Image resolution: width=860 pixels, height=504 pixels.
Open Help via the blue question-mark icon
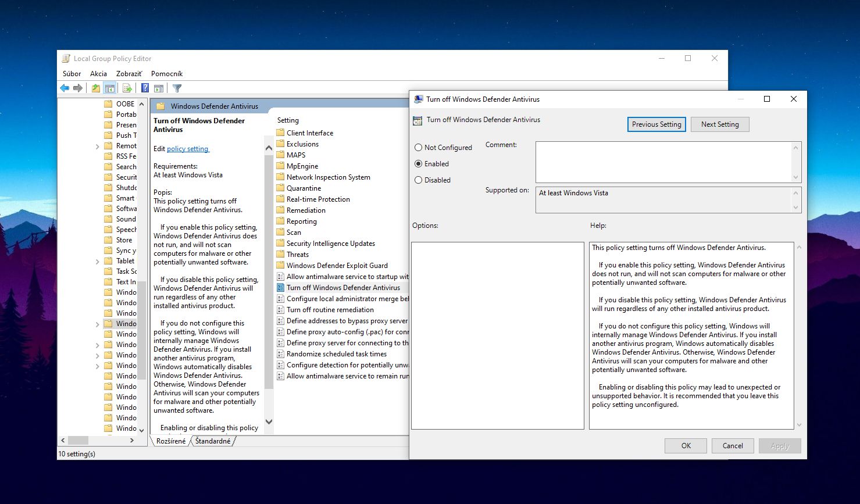point(145,88)
